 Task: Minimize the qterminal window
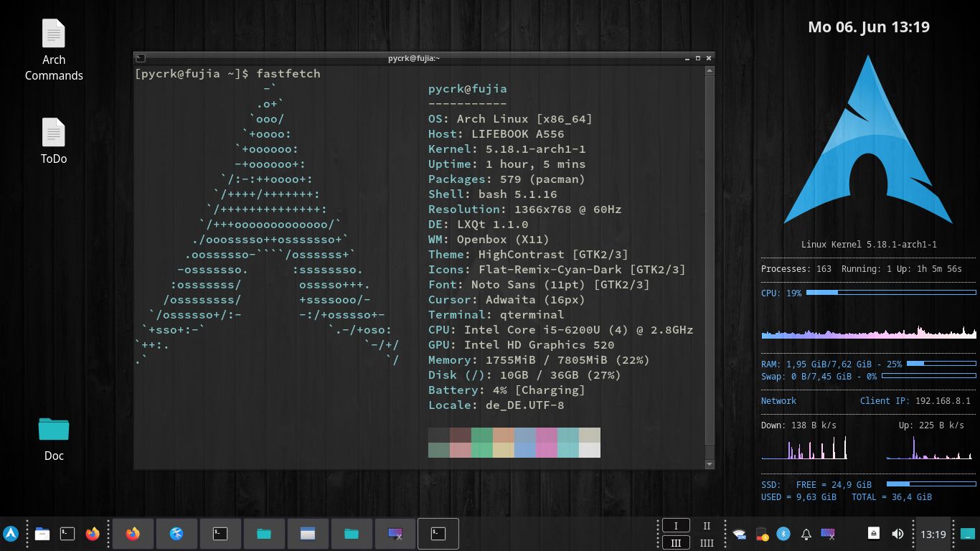pyautogui.click(x=687, y=58)
